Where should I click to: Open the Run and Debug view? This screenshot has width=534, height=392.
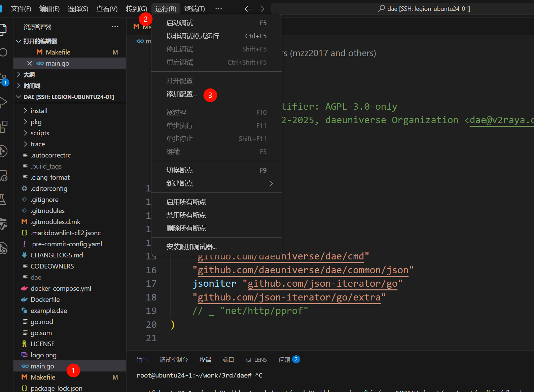(3, 102)
